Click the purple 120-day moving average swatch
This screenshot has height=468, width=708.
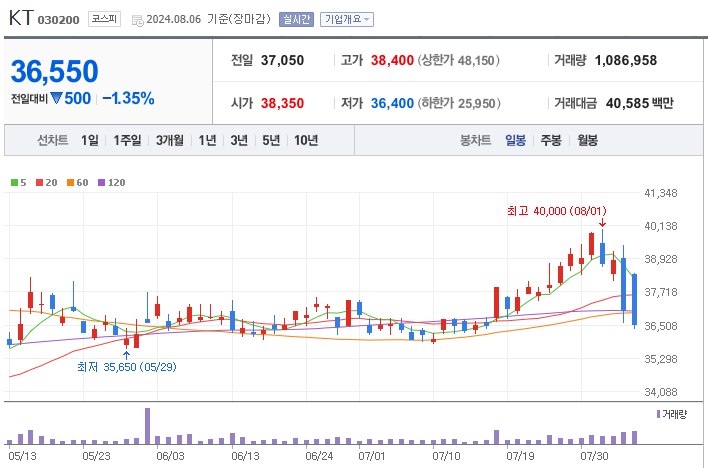point(102,183)
